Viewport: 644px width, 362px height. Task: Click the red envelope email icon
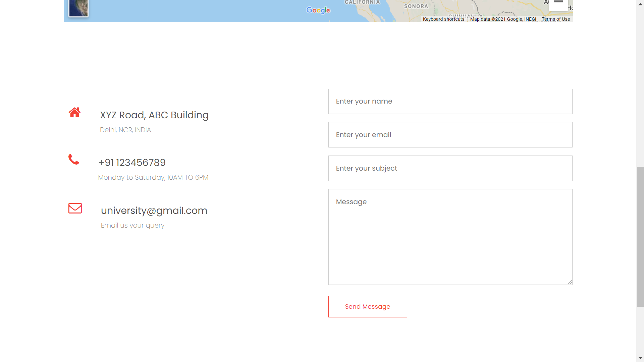coord(75,208)
